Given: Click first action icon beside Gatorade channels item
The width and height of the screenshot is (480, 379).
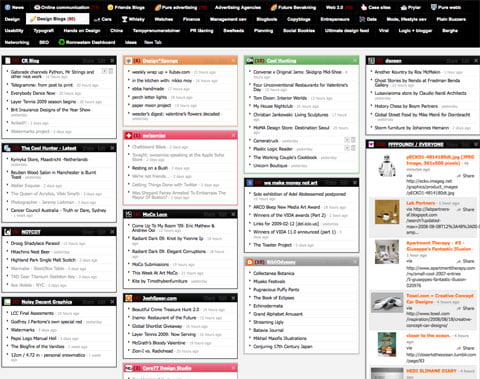Looking at the screenshot, I should [104, 71].
